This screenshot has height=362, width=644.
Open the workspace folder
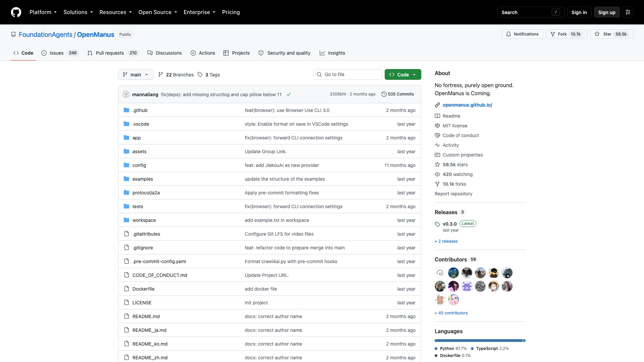point(144,220)
